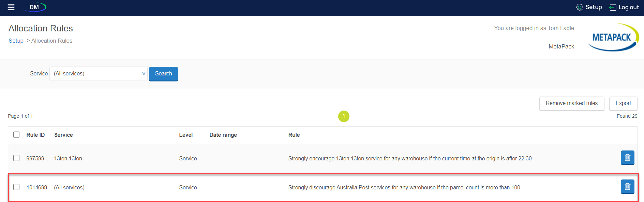Click the (All services) cell in row 1014699
Screen dimensions: 644x202
69,187
